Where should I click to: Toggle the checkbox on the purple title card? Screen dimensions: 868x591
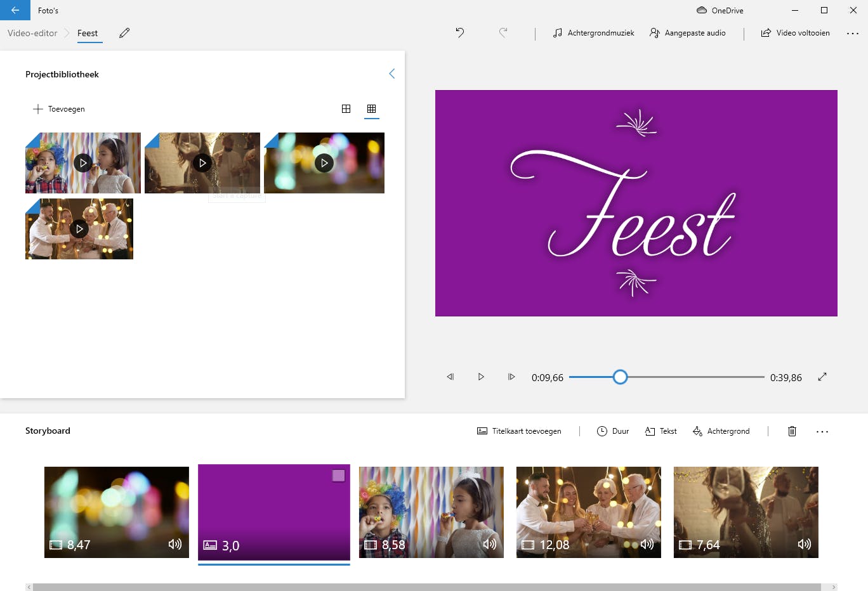[339, 476]
